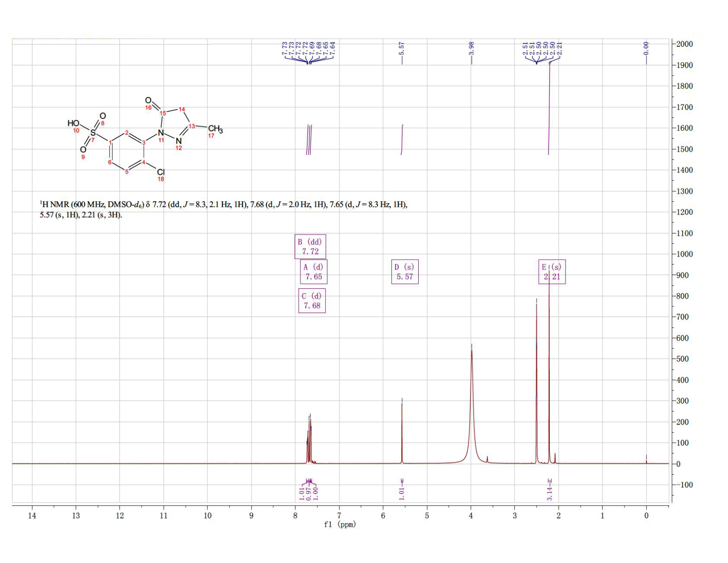Screen dimensions: 728x563
Task: Click the 7.64 peak label at top
Action: tap(333, 49)
